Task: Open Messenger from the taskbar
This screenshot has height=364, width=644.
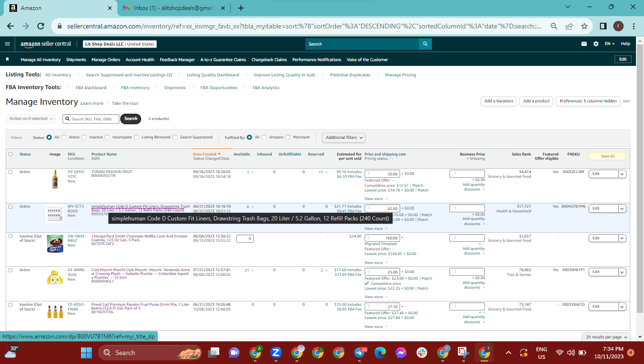Action: point(401,353)
